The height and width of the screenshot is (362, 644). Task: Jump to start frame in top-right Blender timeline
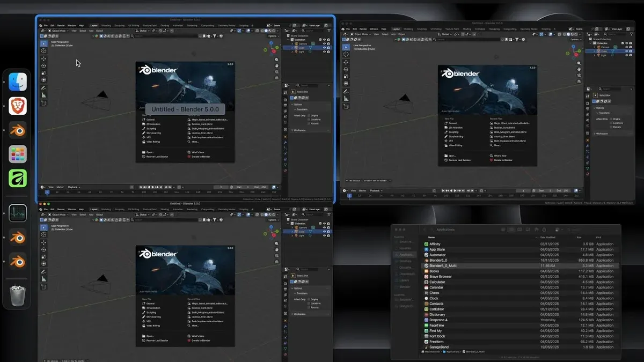coord(442,190)
